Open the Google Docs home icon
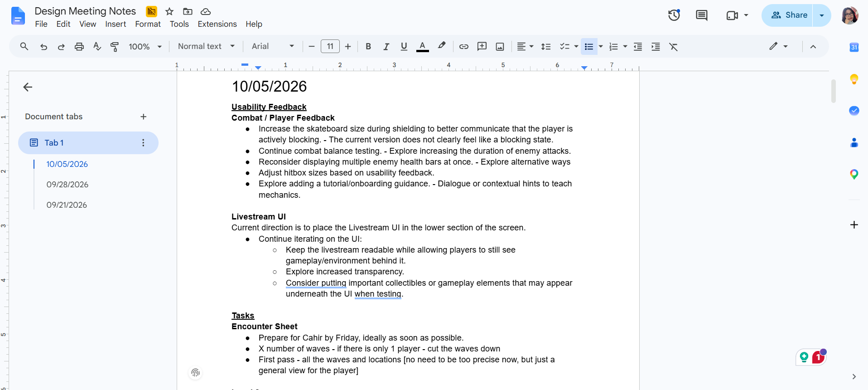The width and height of the screenshot is (868, 390). [18, 16]
